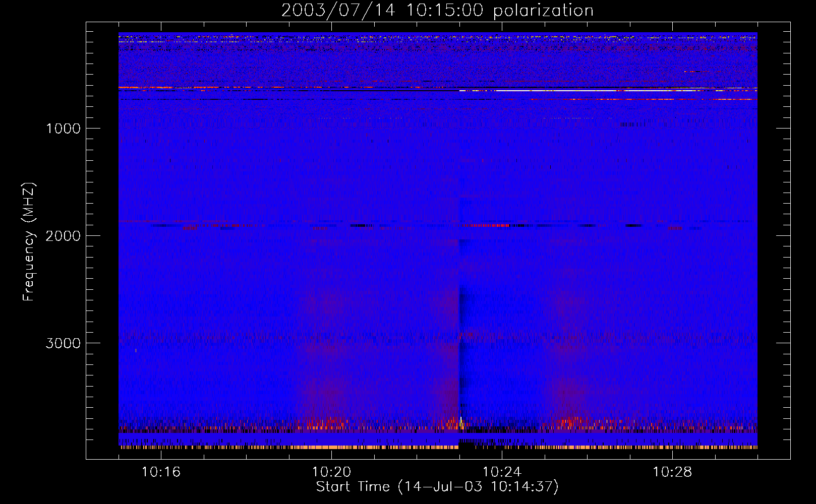Click the '10:28' time tick label
This screenshot has width=816, height=504.
672,472
